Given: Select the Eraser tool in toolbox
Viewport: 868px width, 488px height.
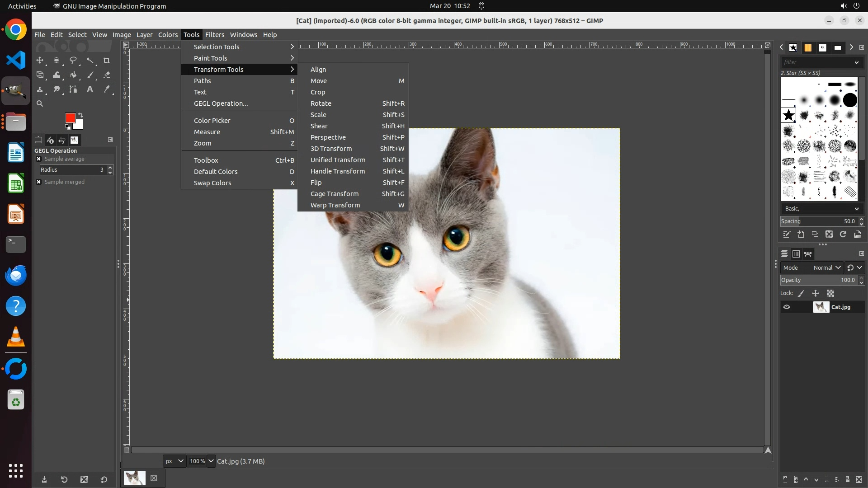Looking at the screenshot, I should coord(107,75).
